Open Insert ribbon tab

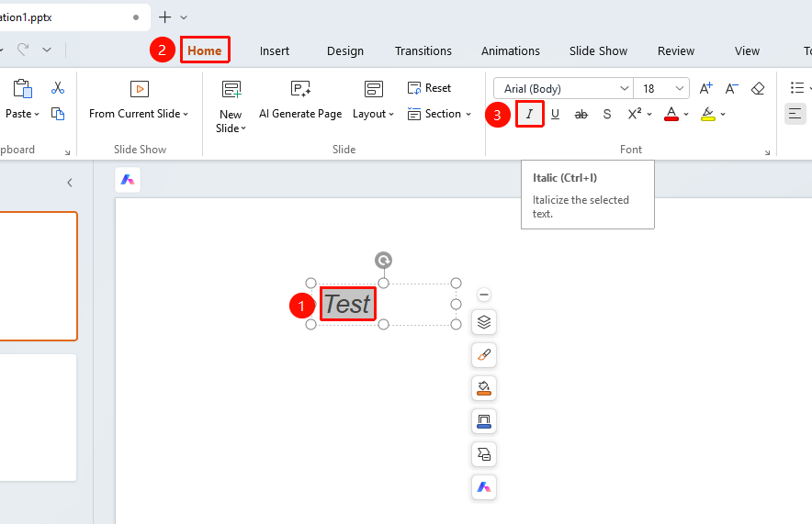pos(275,51)
